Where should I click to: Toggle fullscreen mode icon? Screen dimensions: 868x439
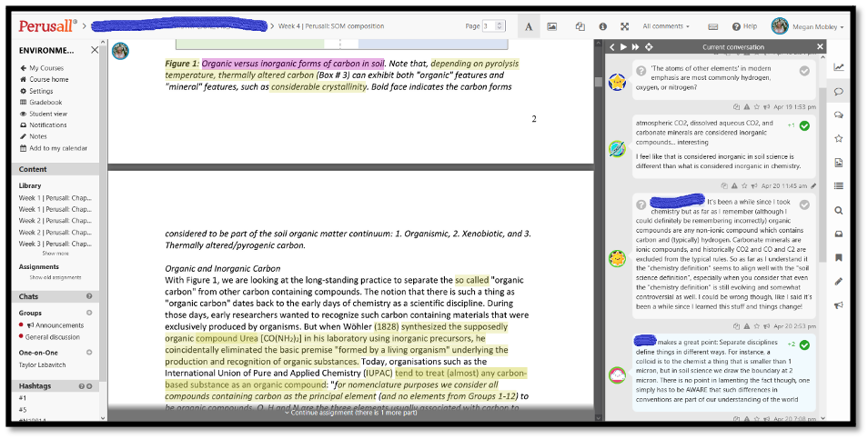coord(624,26)
